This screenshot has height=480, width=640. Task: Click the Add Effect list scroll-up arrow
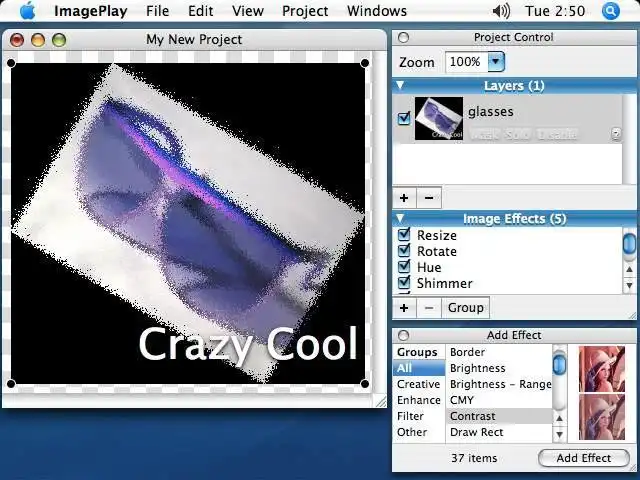560,419
